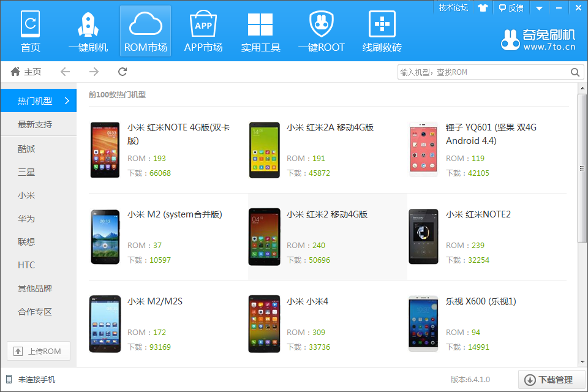Open the title bar dropdown menu arrow
The image size is (588, 392).
coord(539,8)
